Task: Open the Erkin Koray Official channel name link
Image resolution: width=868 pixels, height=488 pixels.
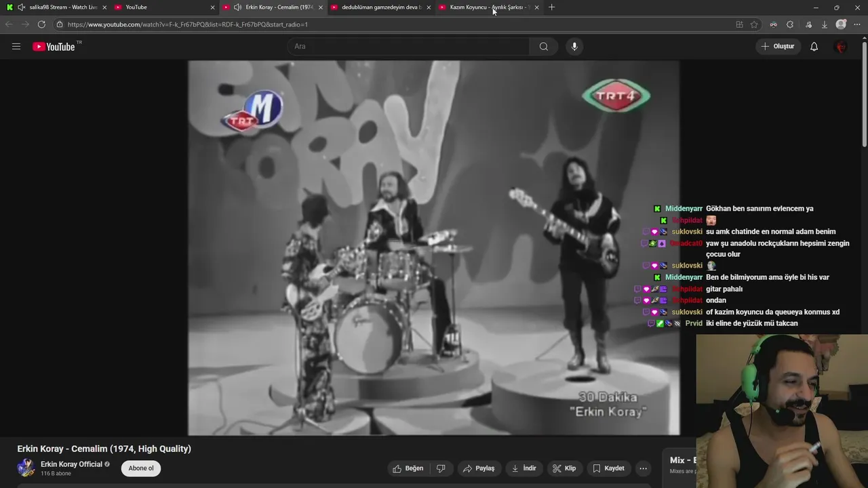Action: pyautogui.click(x=71, y=464)
